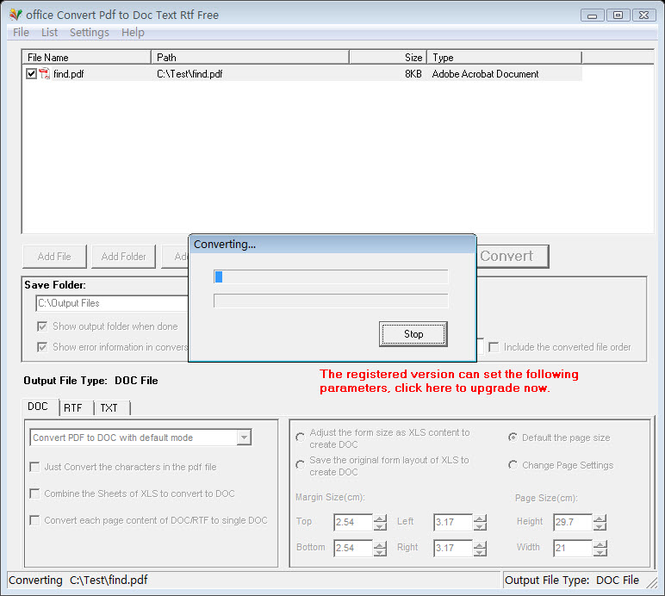Screen dimensions: 665x596
Task: Click the C:\Test\find.pdf path cell
Action: point(190,74)
